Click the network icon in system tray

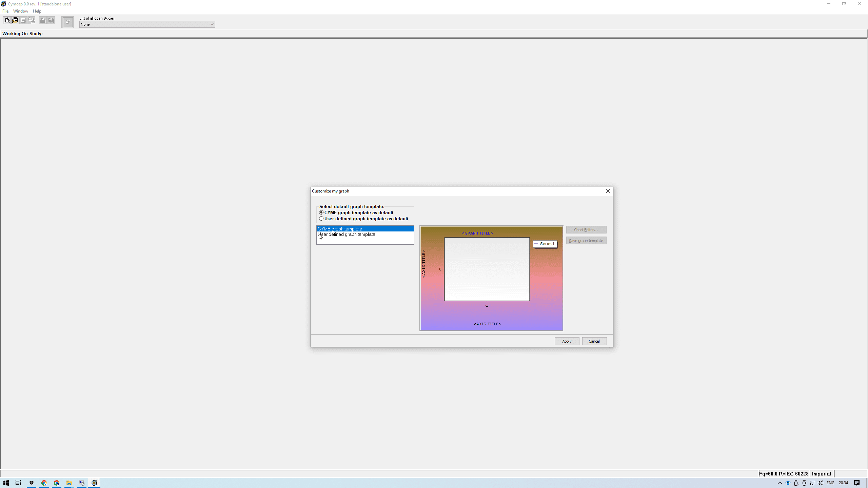[x=812, y=483]
